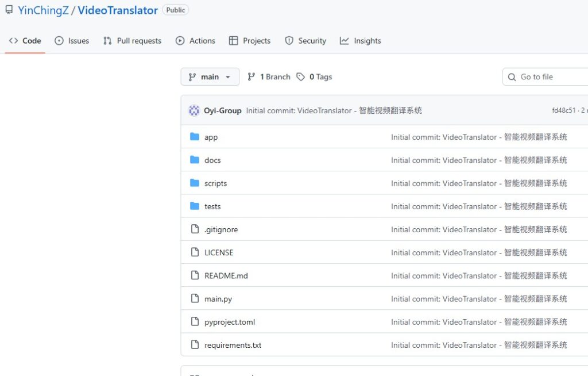Open the Security tab
588x376 pixels.
tap(305, 41)
